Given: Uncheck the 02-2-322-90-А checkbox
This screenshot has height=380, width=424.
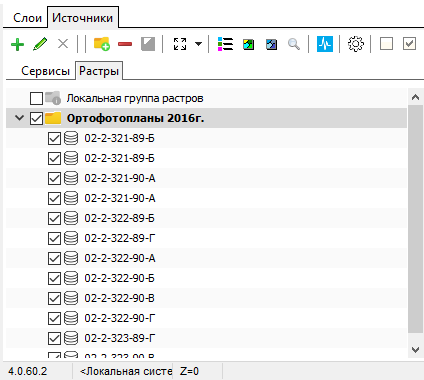Looking at the screenshot, I should click(x=54, y=258).
